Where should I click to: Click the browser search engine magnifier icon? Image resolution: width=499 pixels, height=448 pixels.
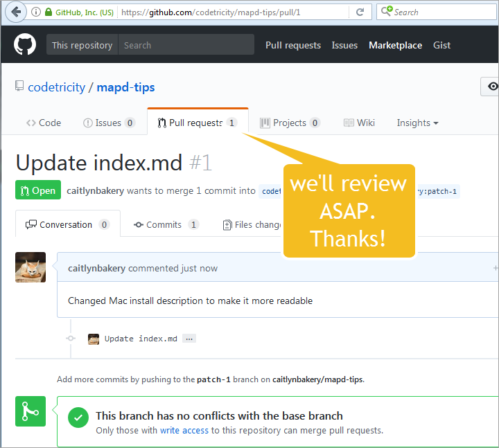pos(387,11)
